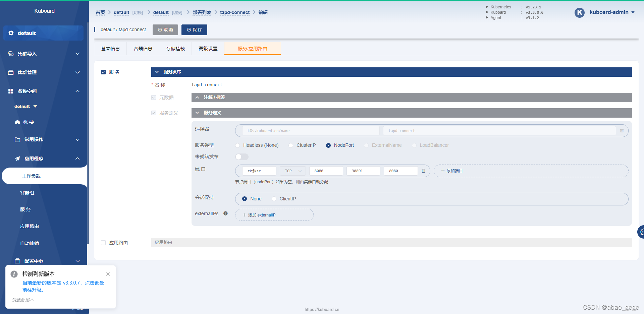Delete the zjksc port row trash icon
644x314 pixels.
(x=423, y=171)
